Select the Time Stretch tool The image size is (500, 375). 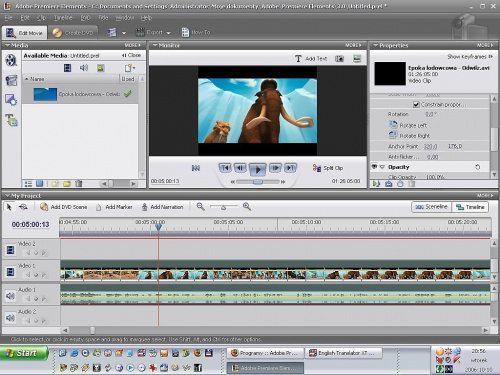[23, 207]
